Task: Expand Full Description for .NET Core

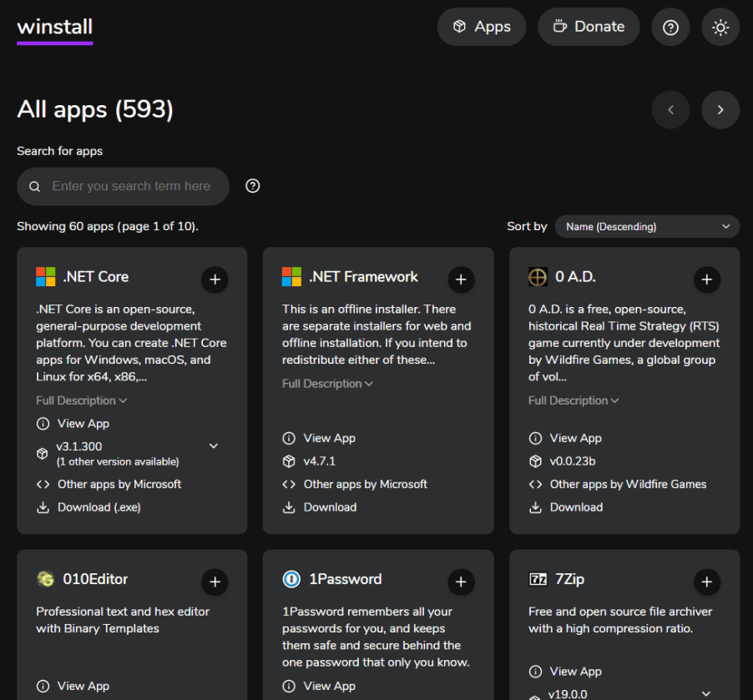Action: click(82, 400)
